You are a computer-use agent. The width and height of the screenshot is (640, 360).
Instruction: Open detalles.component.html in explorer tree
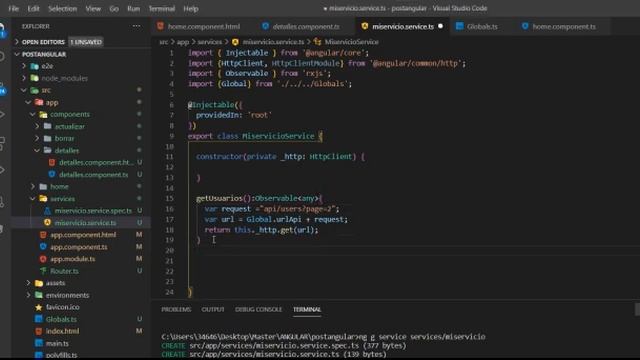(x=96, y=162)
